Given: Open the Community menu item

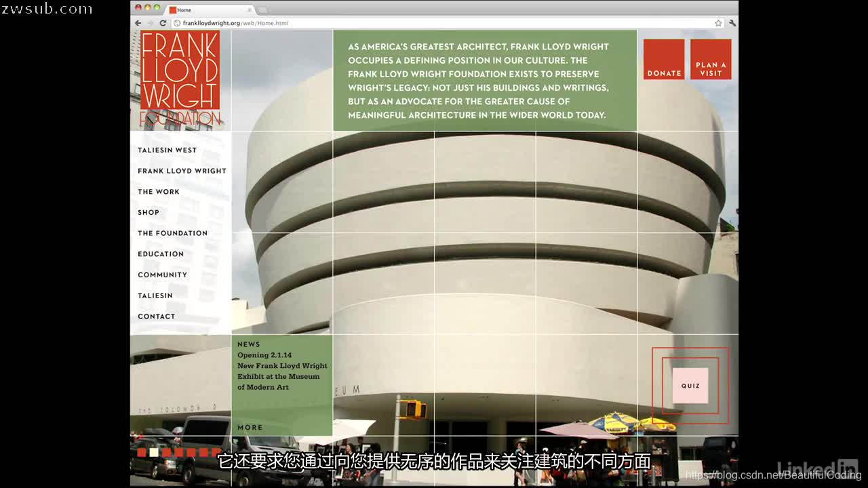Looking at the screenshot, I should (x=162, y=275).
